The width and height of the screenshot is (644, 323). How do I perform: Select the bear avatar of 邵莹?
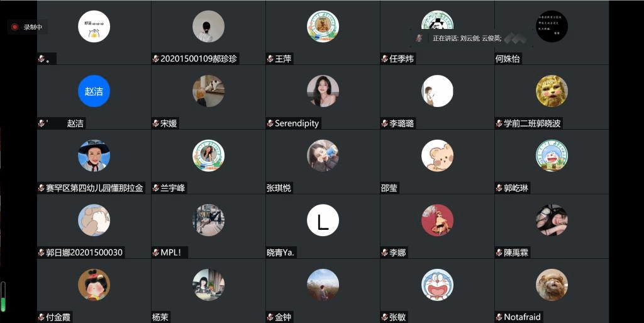(x=437, y=156)
